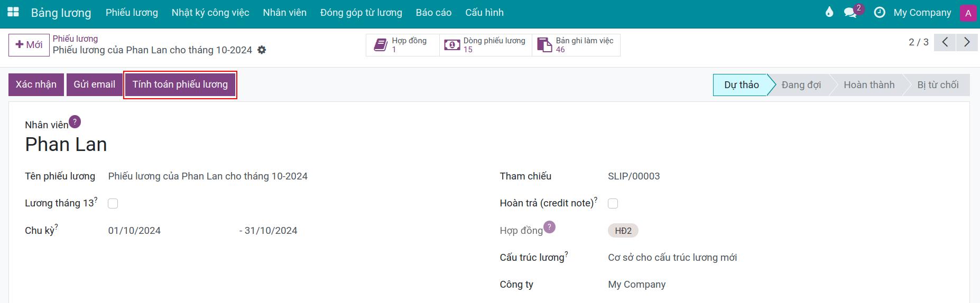
Task: Open the My Company switcher in top bar
Action: (922, 13)
